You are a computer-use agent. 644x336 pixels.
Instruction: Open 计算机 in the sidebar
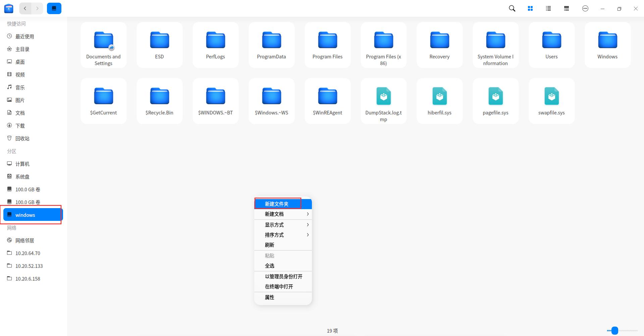click(x=33, y=164)
